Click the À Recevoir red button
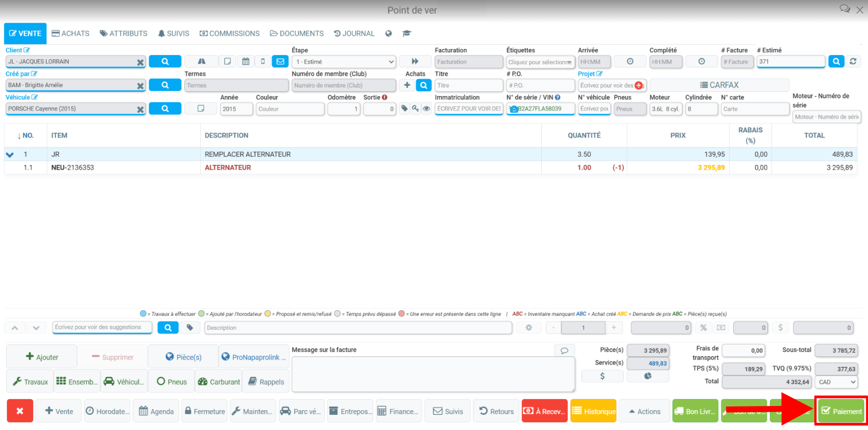 coord(544,411)
